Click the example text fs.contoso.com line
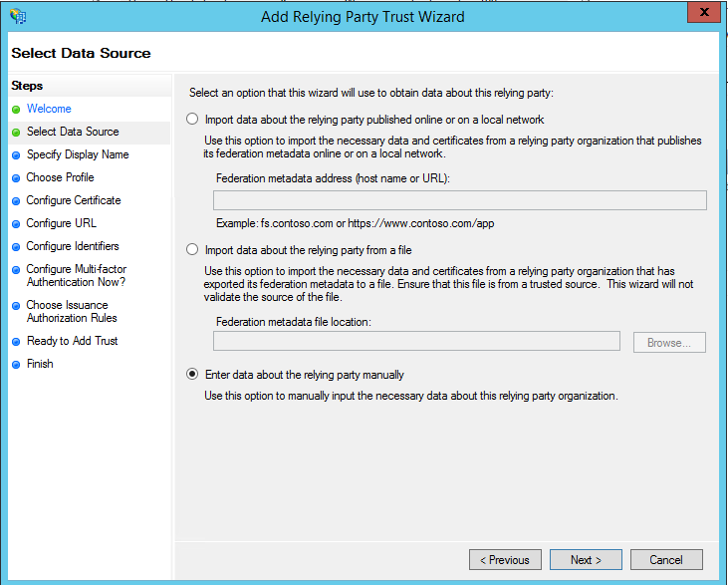Screen dimensions: 728x585 (356, 223)
